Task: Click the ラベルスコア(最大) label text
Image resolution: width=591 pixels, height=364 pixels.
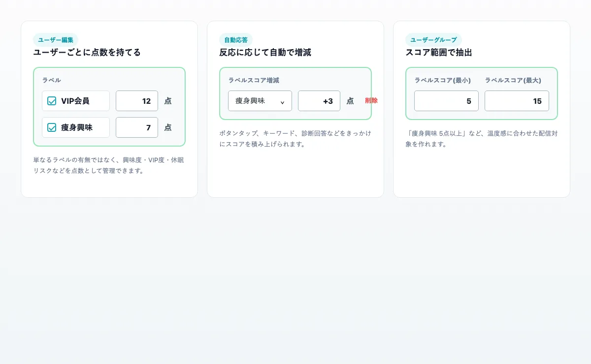Action: 513,80
